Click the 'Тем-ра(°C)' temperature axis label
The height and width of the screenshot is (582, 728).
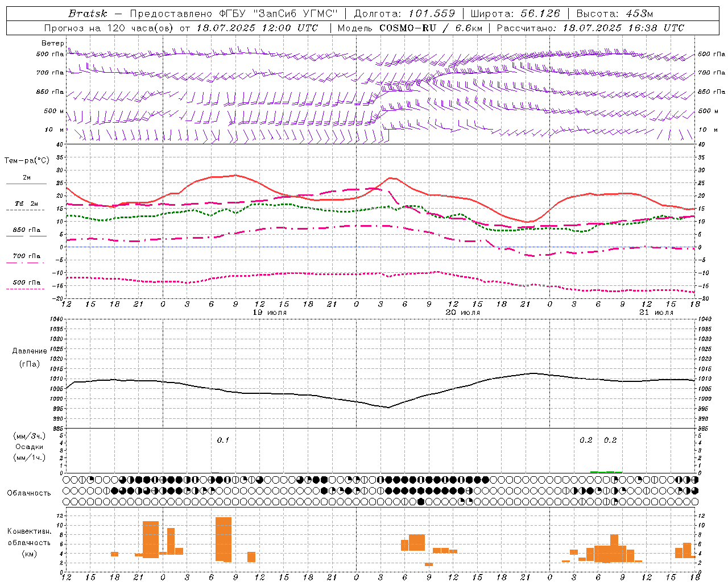tap(27, 161)
